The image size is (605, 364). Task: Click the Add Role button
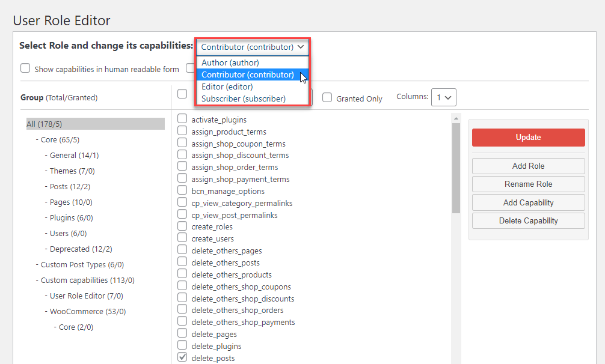coord(528,166)
